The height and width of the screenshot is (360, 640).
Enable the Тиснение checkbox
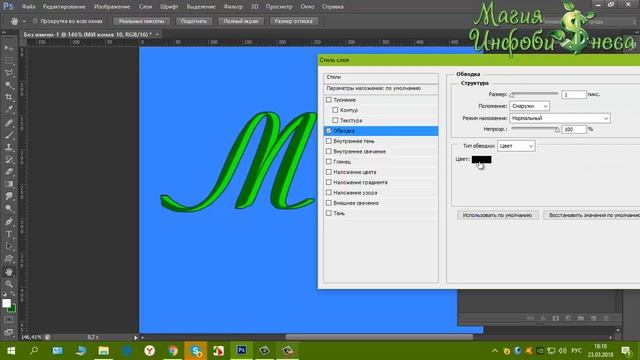tap(329, 100)
